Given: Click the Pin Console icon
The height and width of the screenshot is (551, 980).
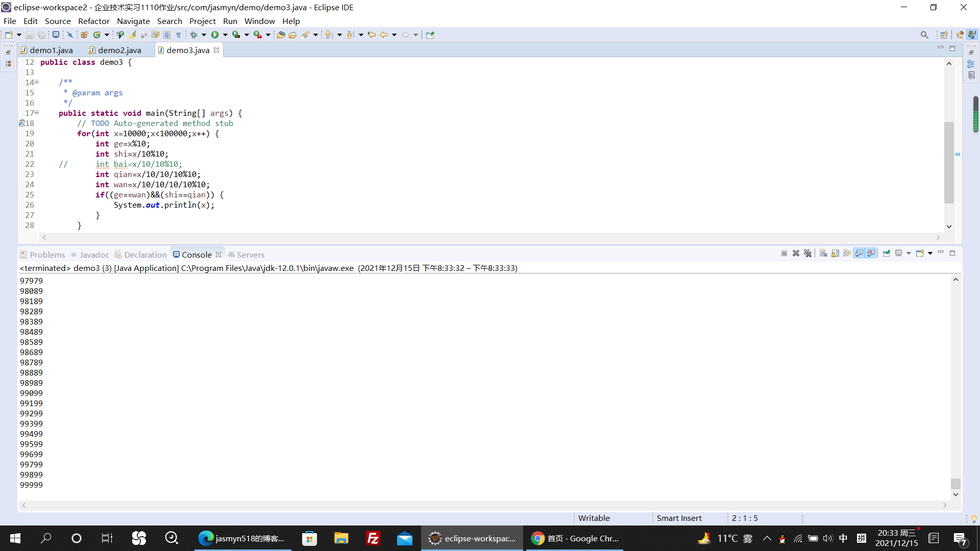Looking at the screenshot, I should (x=886, y=254).
